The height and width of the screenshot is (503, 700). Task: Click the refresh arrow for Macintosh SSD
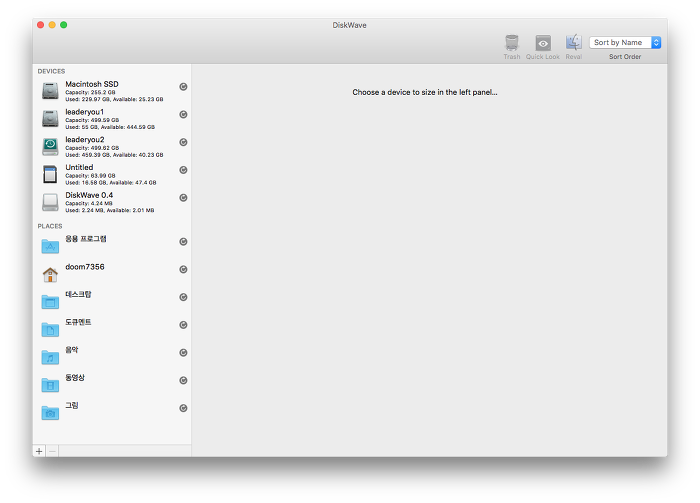click(183, 87)
